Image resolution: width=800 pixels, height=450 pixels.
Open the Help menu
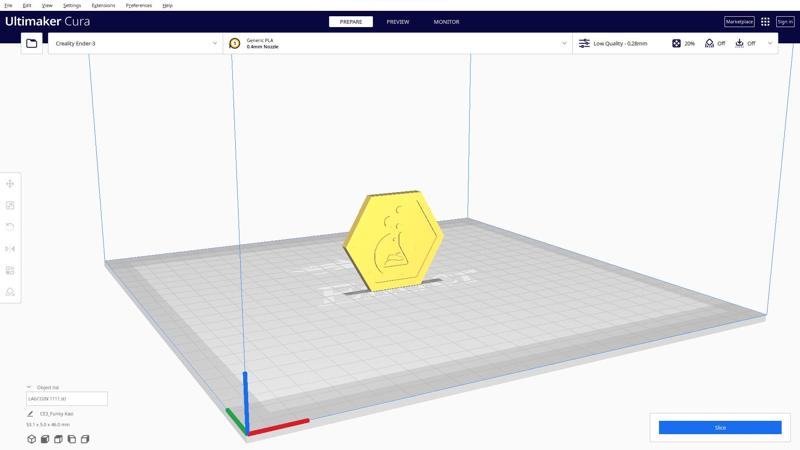point(167,5)
